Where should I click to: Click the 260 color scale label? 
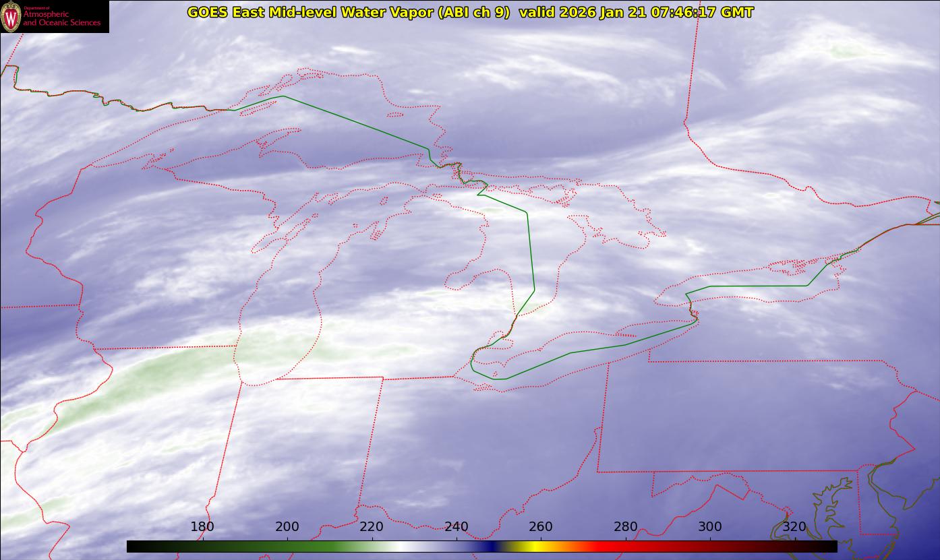click(541, 526)
